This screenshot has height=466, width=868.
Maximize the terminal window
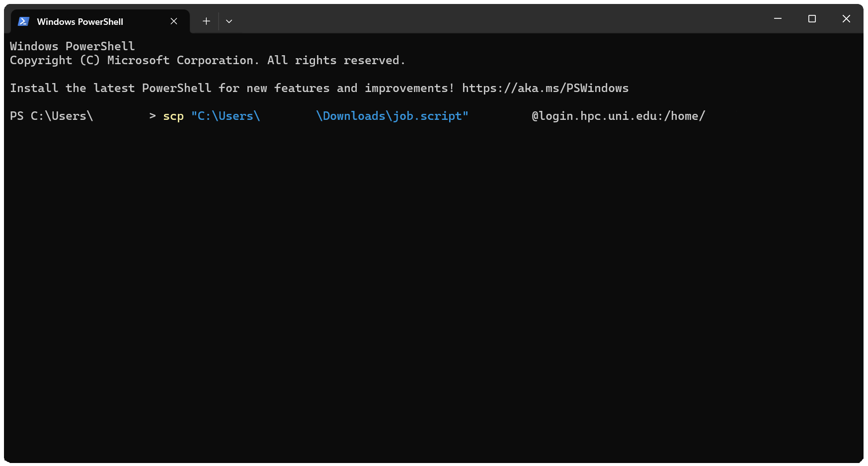click(x=812, y=19)
